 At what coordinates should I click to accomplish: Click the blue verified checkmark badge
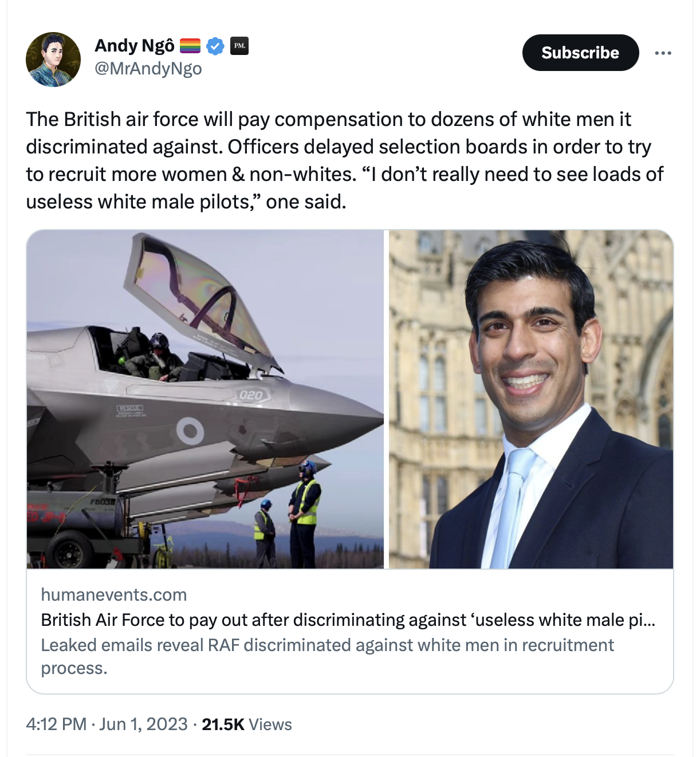pyautogui.click(x=215, y=46)
